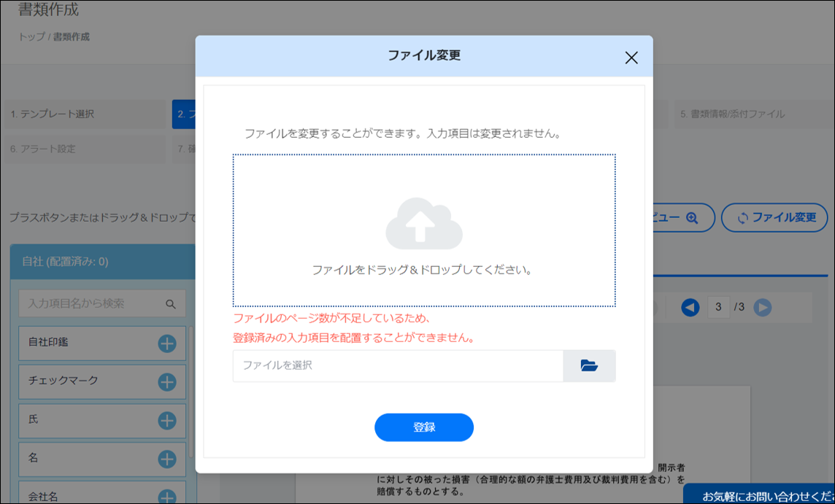Viewport: 835px width, 504px height.
Task: Add the 自社印鑑 field with plus icon
Action: click(x=167, y=344)
